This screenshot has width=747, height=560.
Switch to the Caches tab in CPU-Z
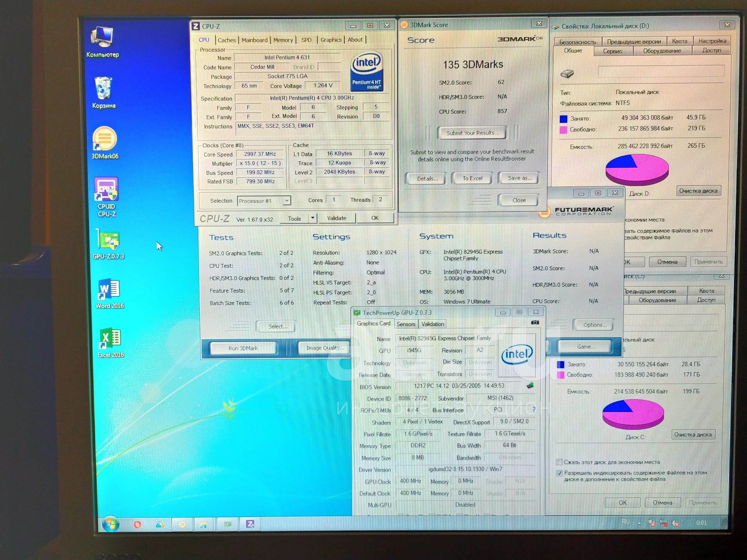[x=227, y=40]
